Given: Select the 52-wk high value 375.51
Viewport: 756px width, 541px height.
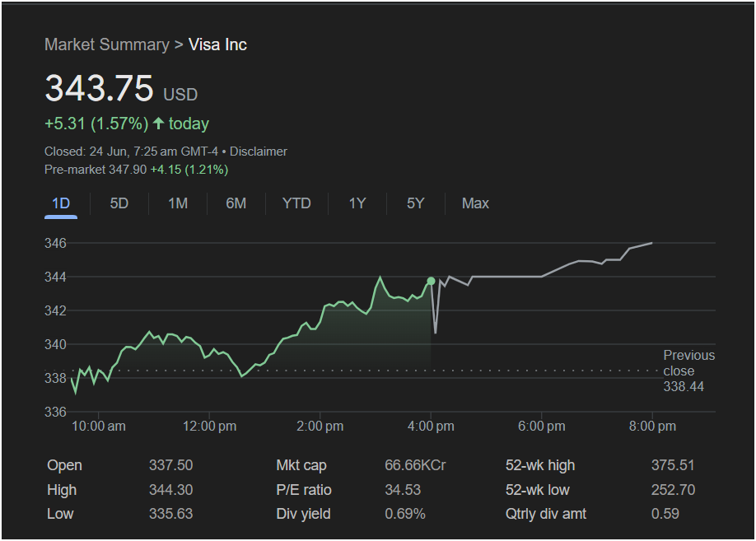Looking at the screenshot, I should 673,465.
